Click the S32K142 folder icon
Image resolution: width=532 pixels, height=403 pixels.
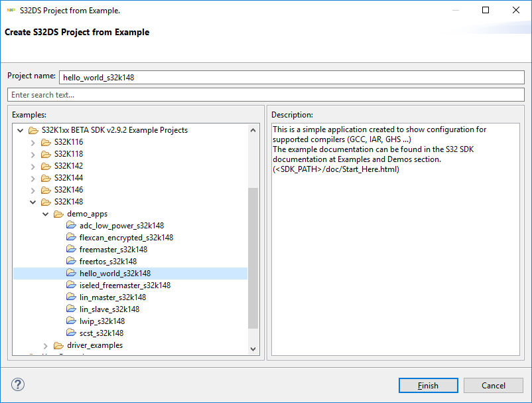46,166
